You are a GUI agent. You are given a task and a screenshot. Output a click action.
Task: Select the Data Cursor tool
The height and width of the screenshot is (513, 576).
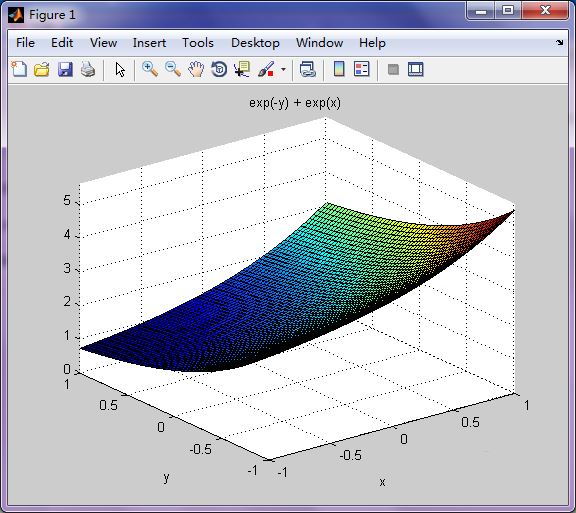(242, 69)
